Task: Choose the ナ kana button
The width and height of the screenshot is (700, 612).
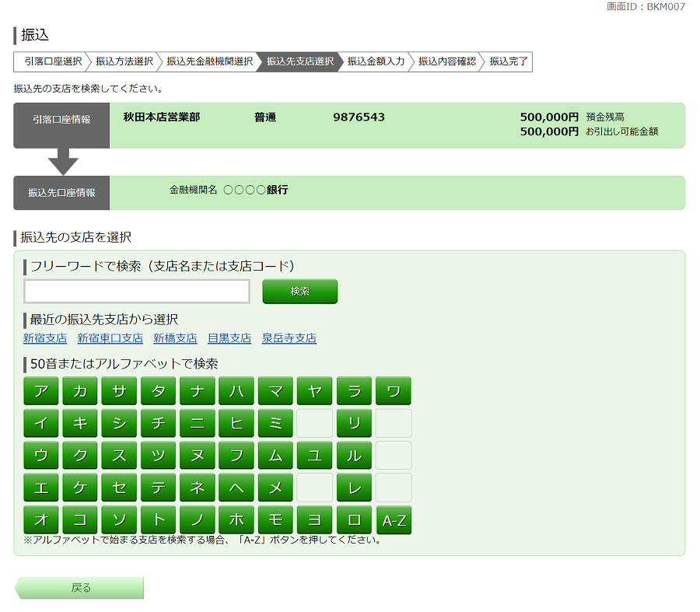Action: point(198,391)
